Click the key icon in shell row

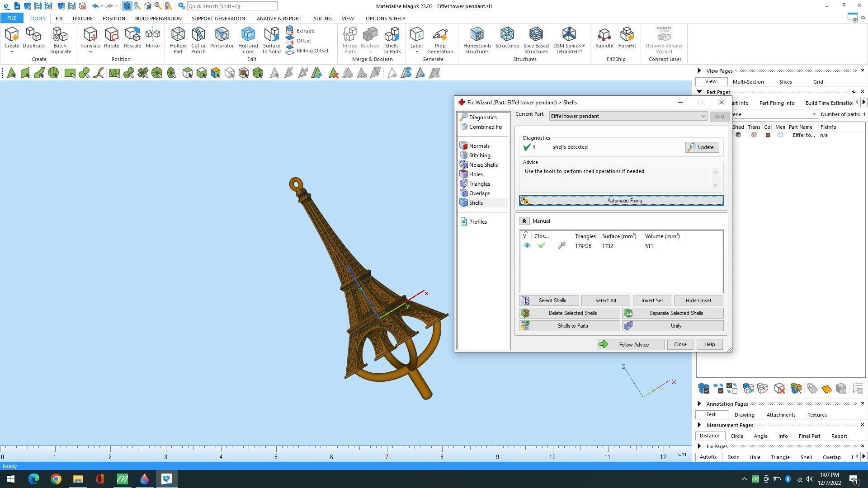pos(561,246)
